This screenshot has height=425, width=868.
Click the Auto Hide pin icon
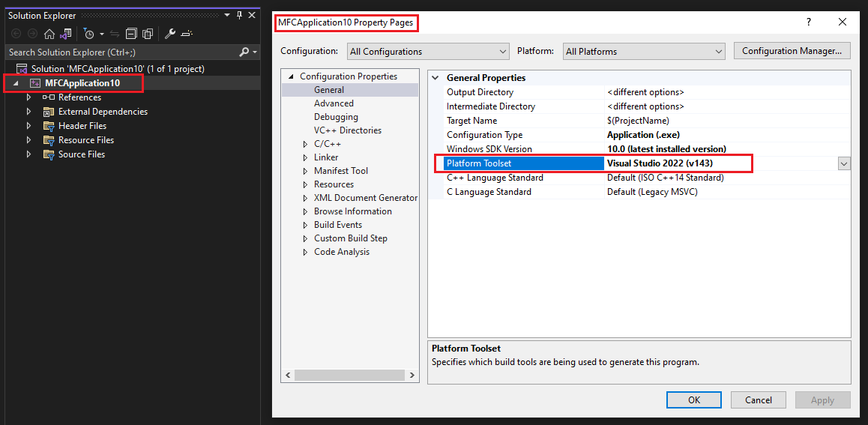pyautogui.click(x=240, y=16)
